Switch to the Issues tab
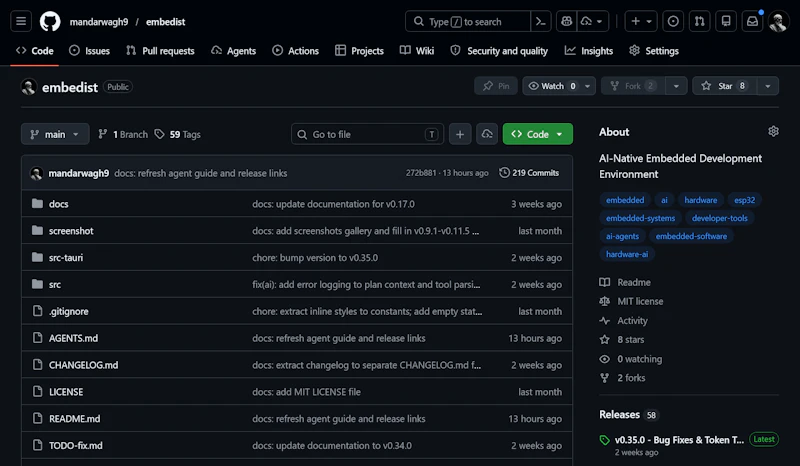This screenshot has height=466, width=800. coord(90,51)
